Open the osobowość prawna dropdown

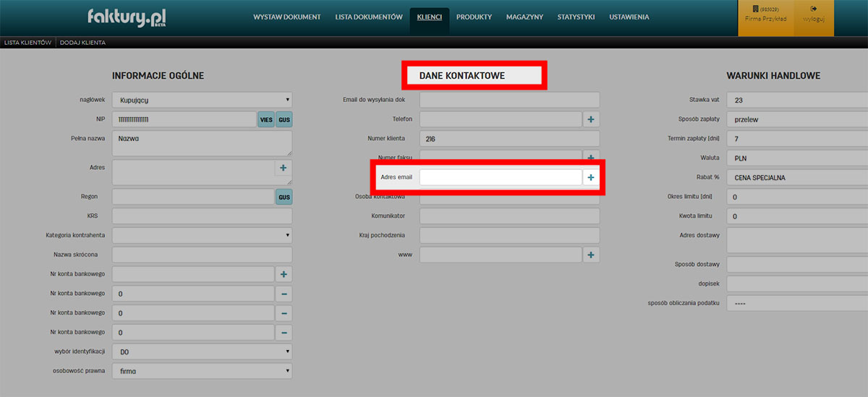(203, 371)
